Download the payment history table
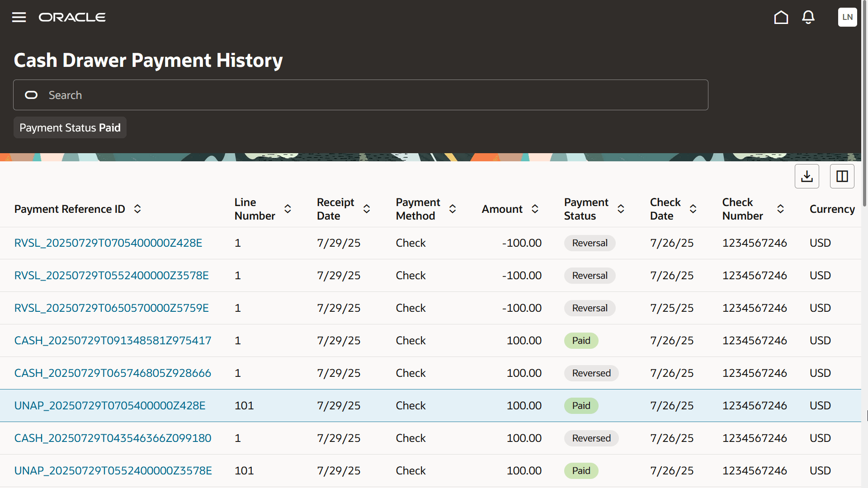 (x=807, y=176)
